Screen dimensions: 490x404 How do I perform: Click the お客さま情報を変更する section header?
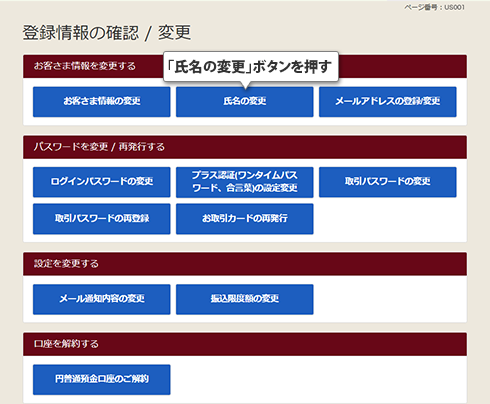(85, 66)
